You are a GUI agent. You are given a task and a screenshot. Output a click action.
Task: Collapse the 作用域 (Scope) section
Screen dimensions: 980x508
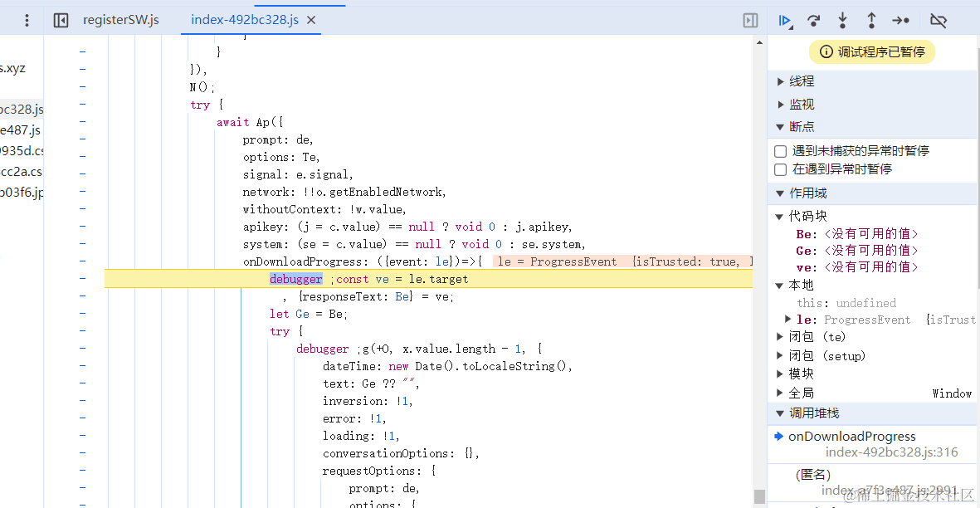[780, 193]
